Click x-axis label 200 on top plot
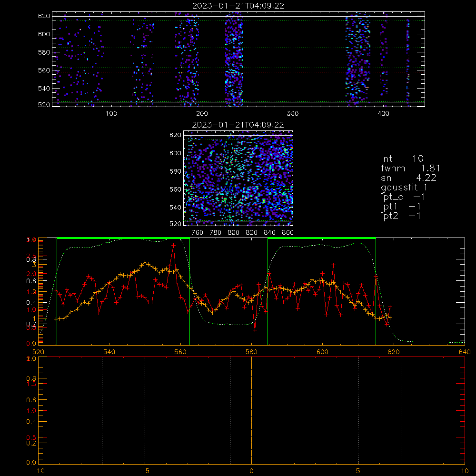 tap(202, 114)
